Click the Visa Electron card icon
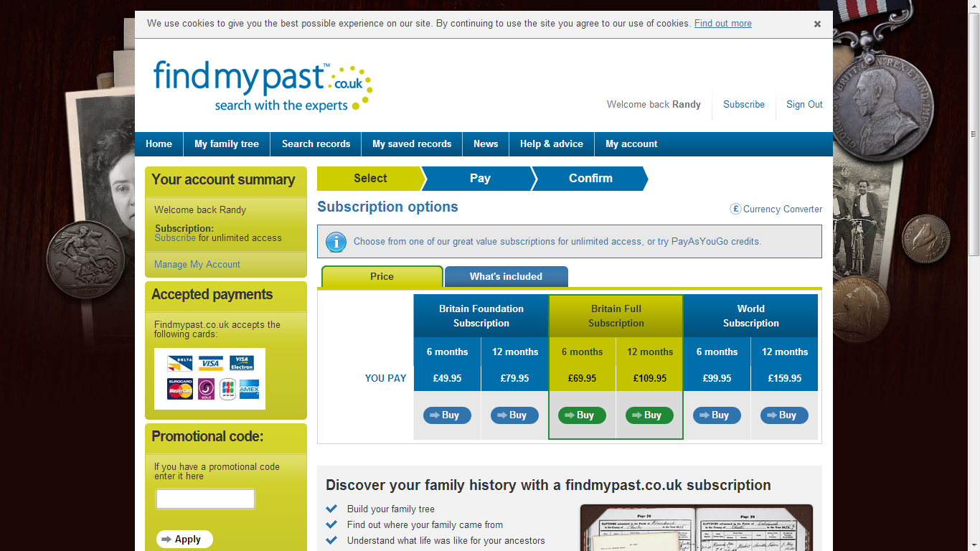The height and width of the screenshot is (551, 980). click(x=242, y=362)
